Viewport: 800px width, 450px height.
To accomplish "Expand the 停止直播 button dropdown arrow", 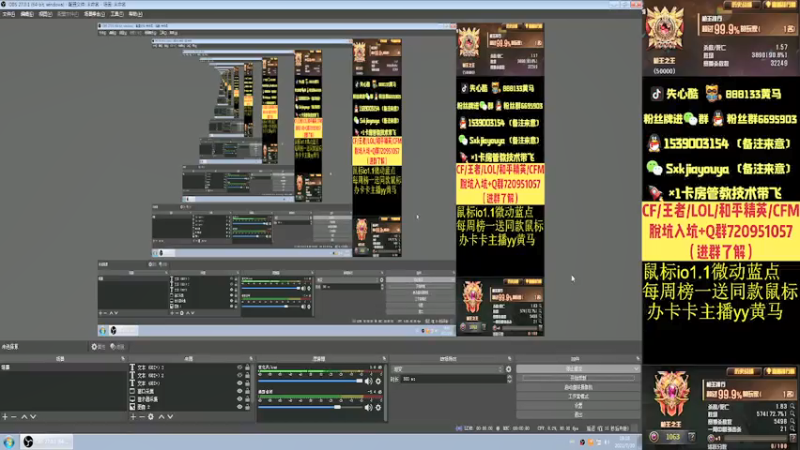I will [x=636, y=368].
